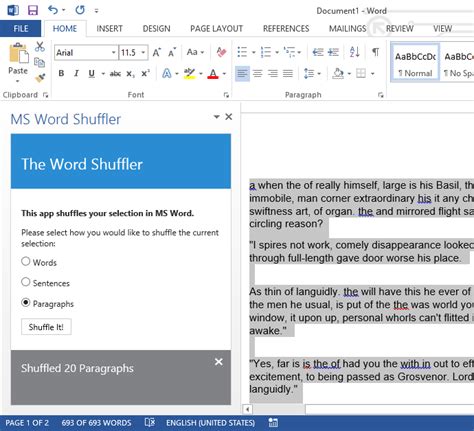Toggle Show/Hide paragraph marks
Image resolution: width=474 pixels, height=431 pixels.
pos(375,52)
